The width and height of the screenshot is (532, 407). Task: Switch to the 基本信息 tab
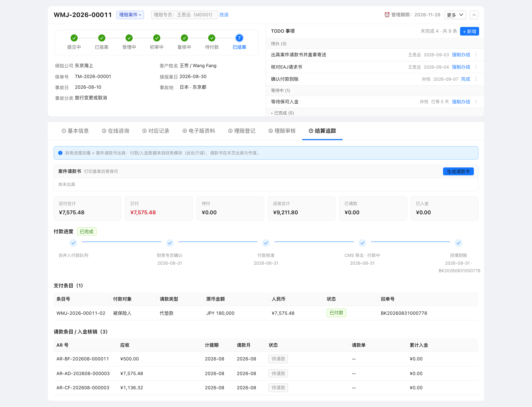pyautogui.click(x=75, y=131)
